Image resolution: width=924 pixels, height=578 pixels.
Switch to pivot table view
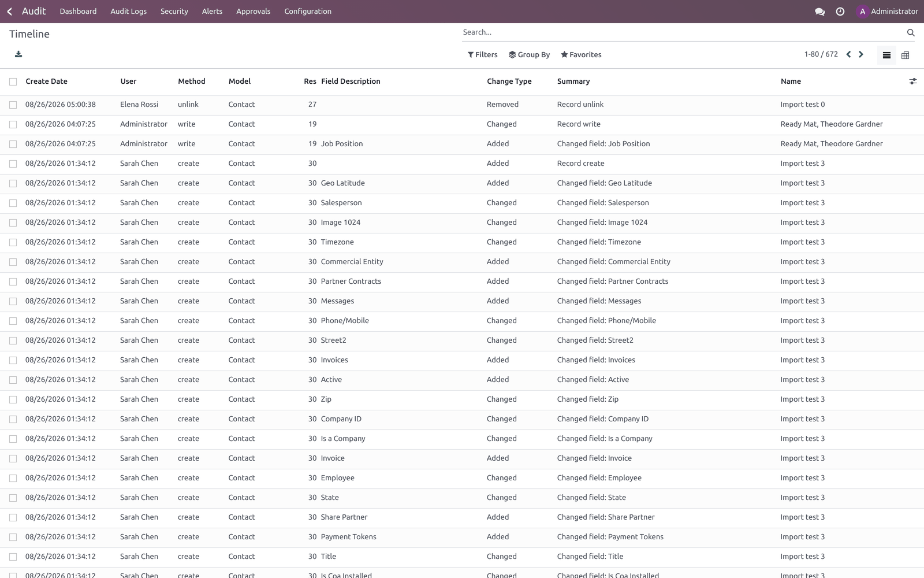(x=905, y=55)
